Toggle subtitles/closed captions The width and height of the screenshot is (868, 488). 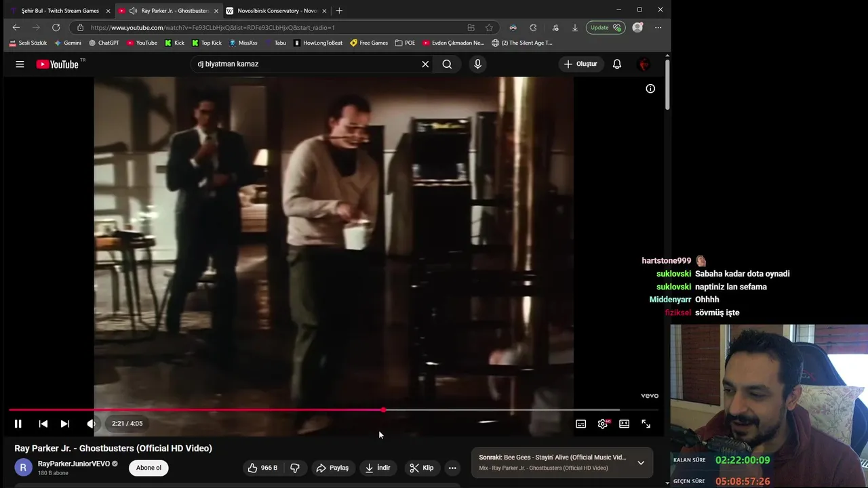click(x=581, y=424)
